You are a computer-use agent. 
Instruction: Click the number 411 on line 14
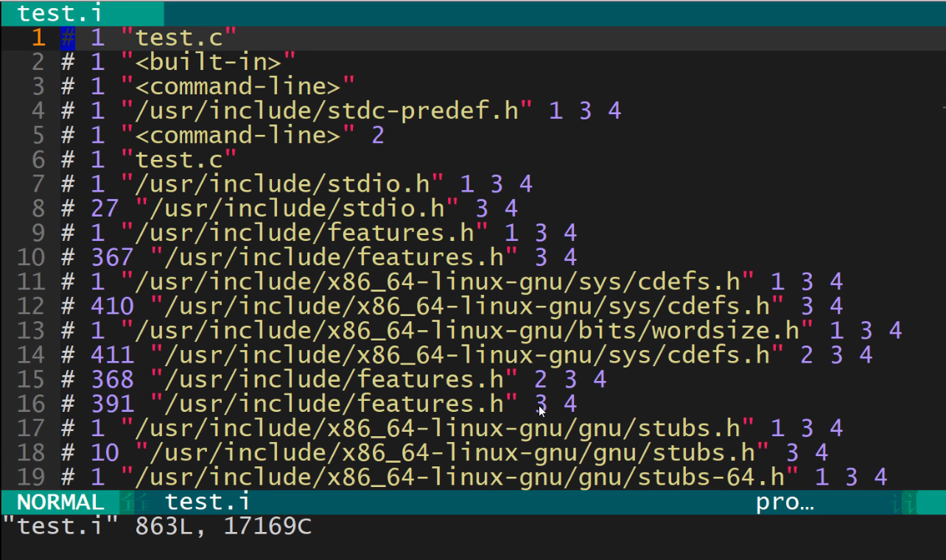coord(112,354)
